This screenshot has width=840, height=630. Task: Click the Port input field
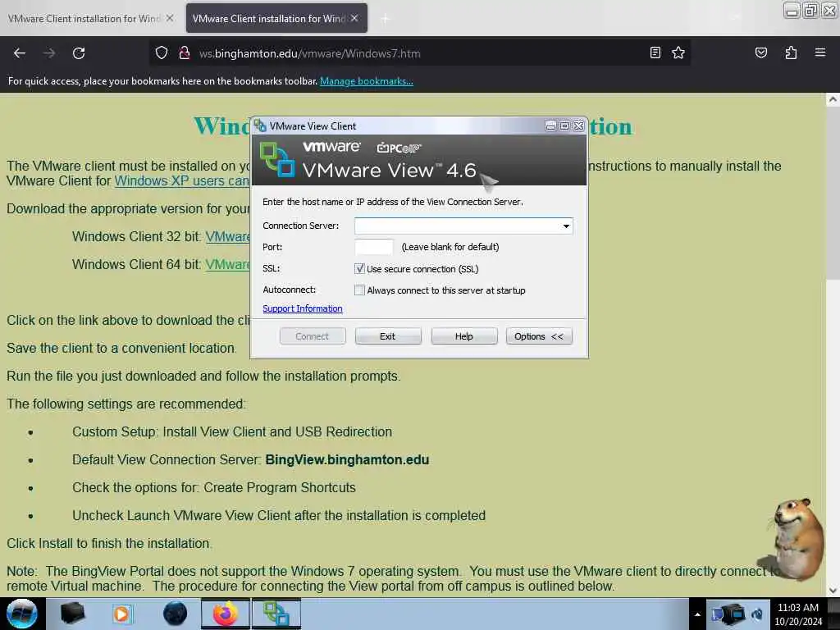(x=374, y=247)
